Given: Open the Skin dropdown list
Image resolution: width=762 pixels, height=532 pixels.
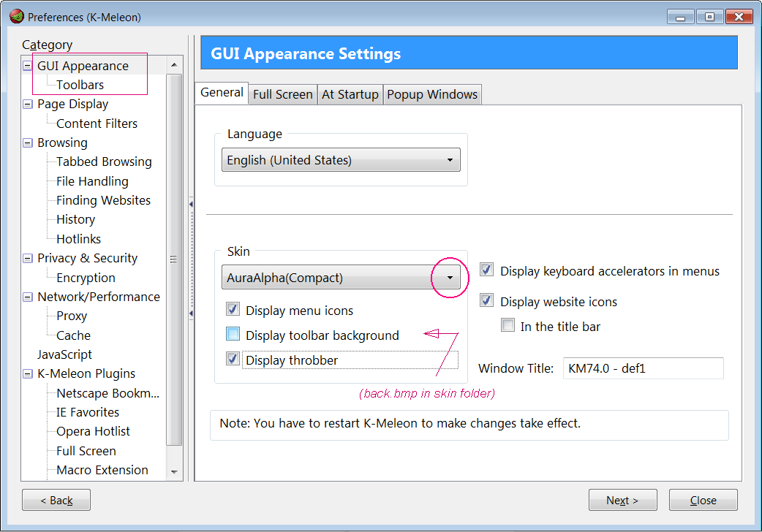Looking at the screenshot, I should [x=449, y=278].
